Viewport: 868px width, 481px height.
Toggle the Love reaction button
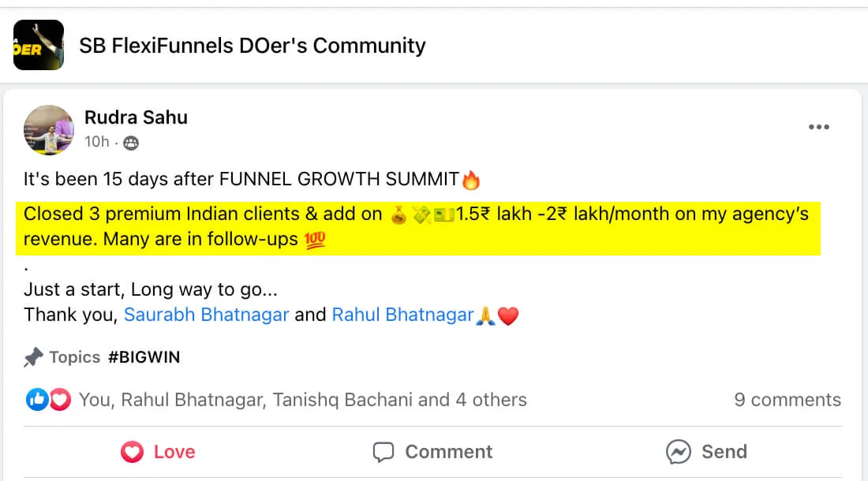(158, 452)
